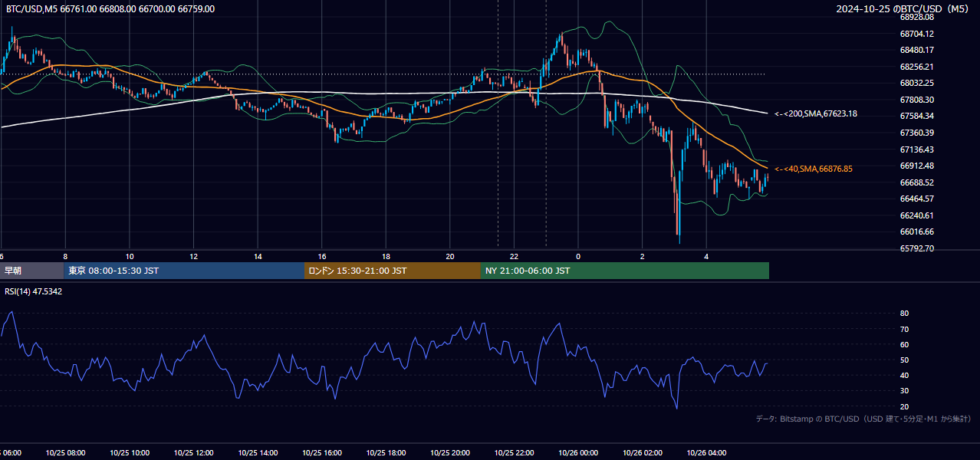Click the 10/25 10:00 date label
The width and height of the screenshot is (980, 460).
pos(130,453)
